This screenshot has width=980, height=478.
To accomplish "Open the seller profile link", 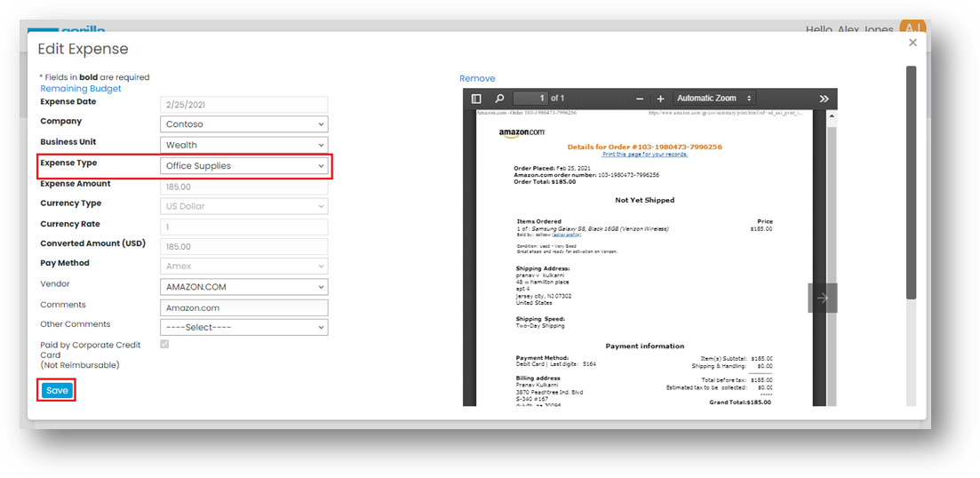I will point(567,235).
